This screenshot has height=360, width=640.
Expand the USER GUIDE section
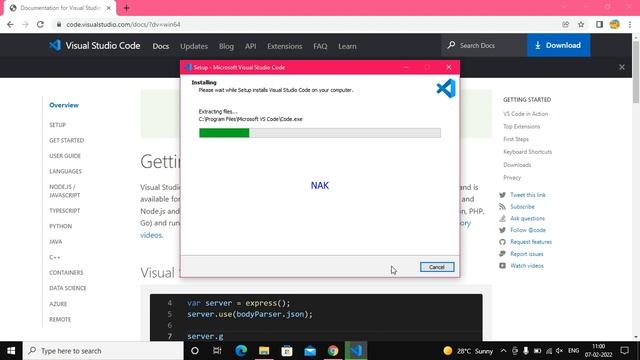65,156
